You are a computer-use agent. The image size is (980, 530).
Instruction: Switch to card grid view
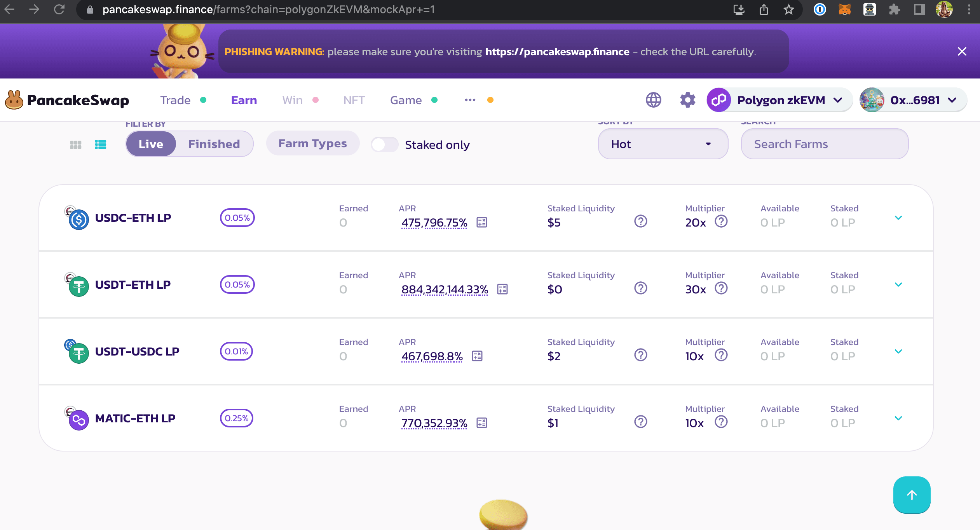point(76,145)
